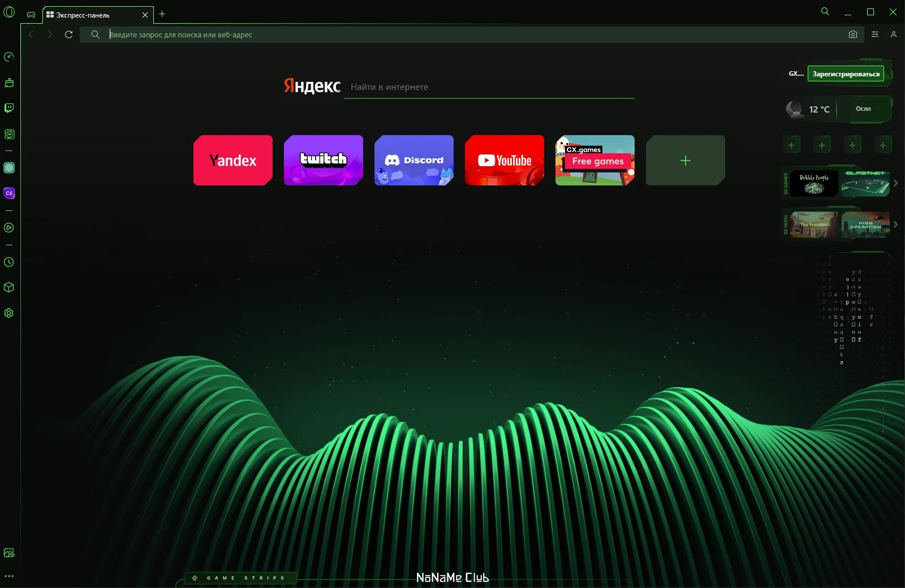905x588 pixels.
Task: Open the Yandex speed dial tile
Action: (x=233, y=160)
